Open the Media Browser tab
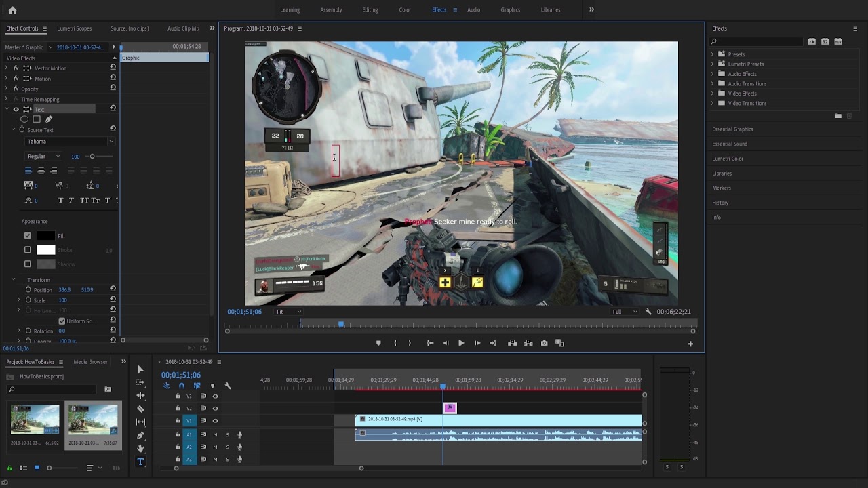The width and height of the screenshot is (868, 488). tap(91, 362)
